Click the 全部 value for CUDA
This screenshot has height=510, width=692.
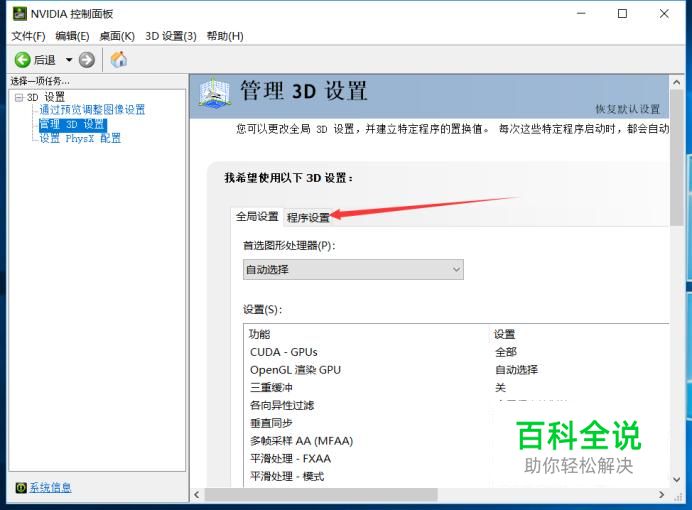click(506, 352)
